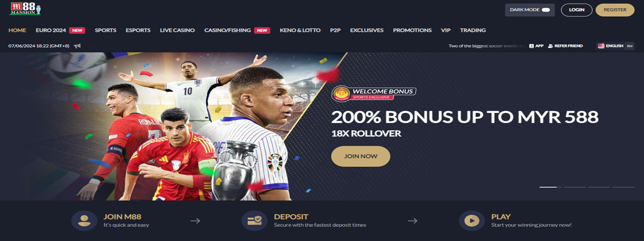Screen dimensions: 644x241
Task: Click the Join M88 user icon
Action: coord(84,221)
